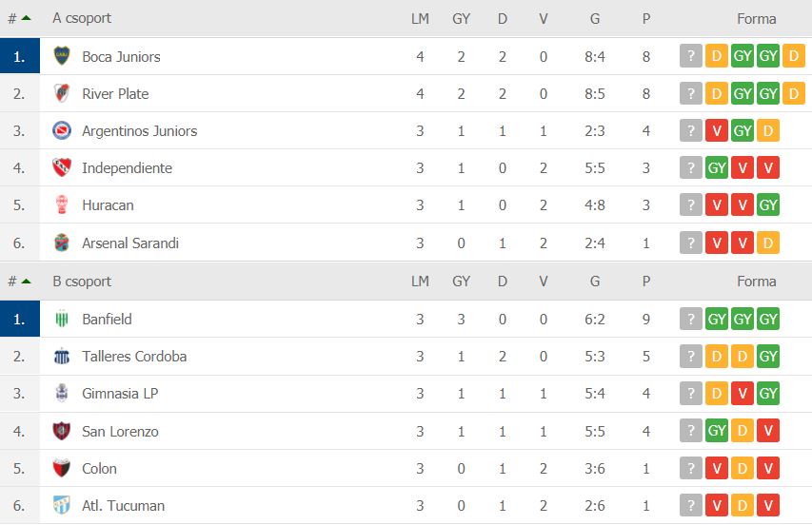Viewport: 812px width, 525px height.
Task: Click the Huracan balloon crest icon
Action: tap(62, 204)
